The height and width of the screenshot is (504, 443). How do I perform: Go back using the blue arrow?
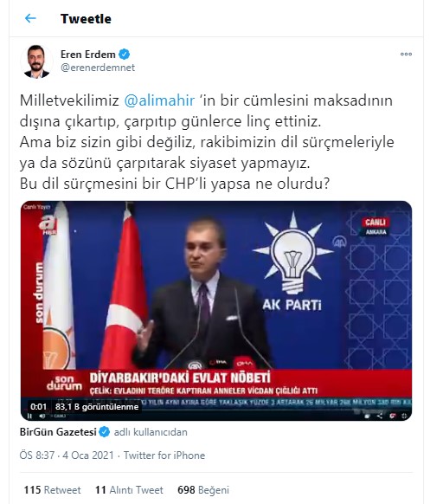point(30,18)
